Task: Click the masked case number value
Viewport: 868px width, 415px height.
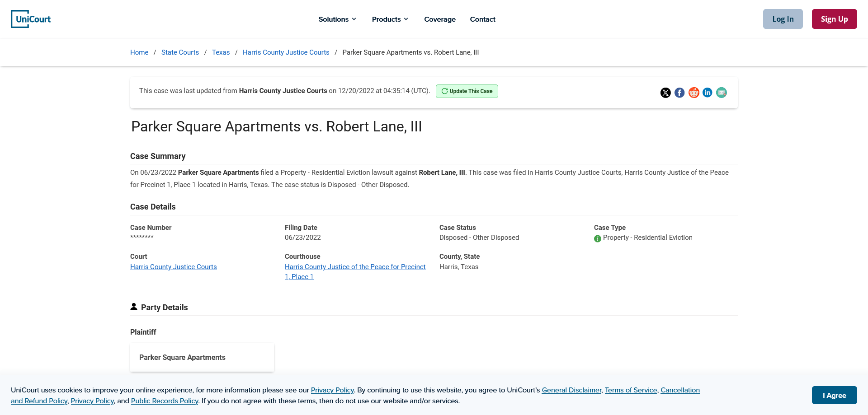Action: (142, 237)
